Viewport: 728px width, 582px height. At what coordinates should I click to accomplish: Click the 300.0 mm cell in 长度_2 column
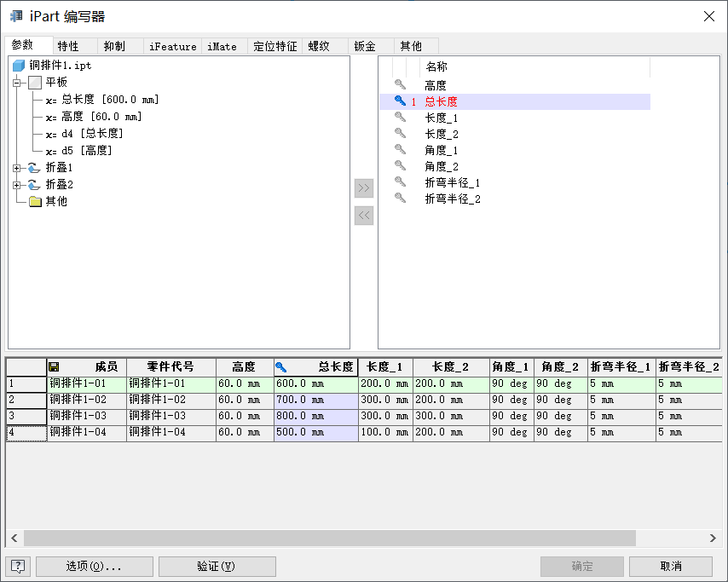point(451,417)
